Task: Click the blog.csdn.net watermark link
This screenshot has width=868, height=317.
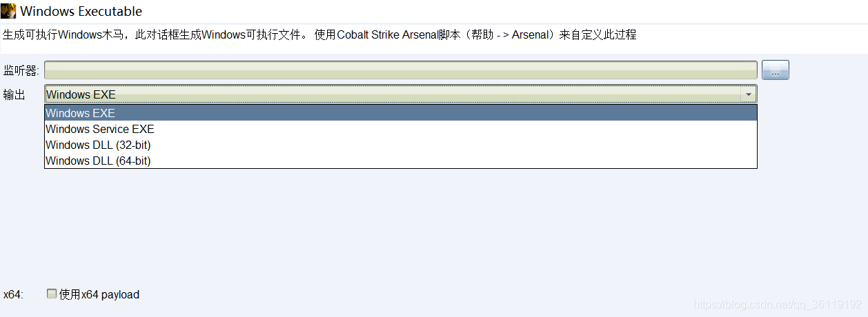Action: 777,304
